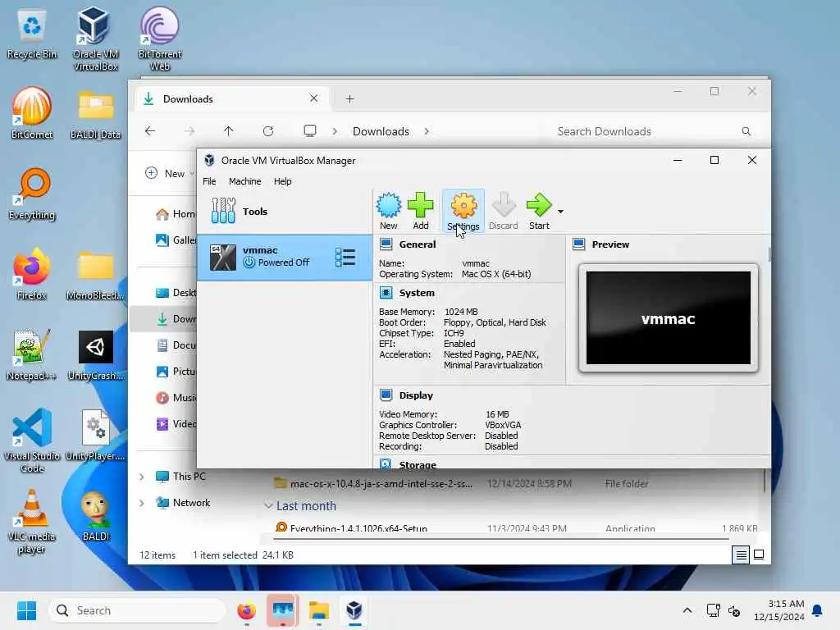The image size is (840, 630).
Task: Click the General section header
Action: point(418,244)
